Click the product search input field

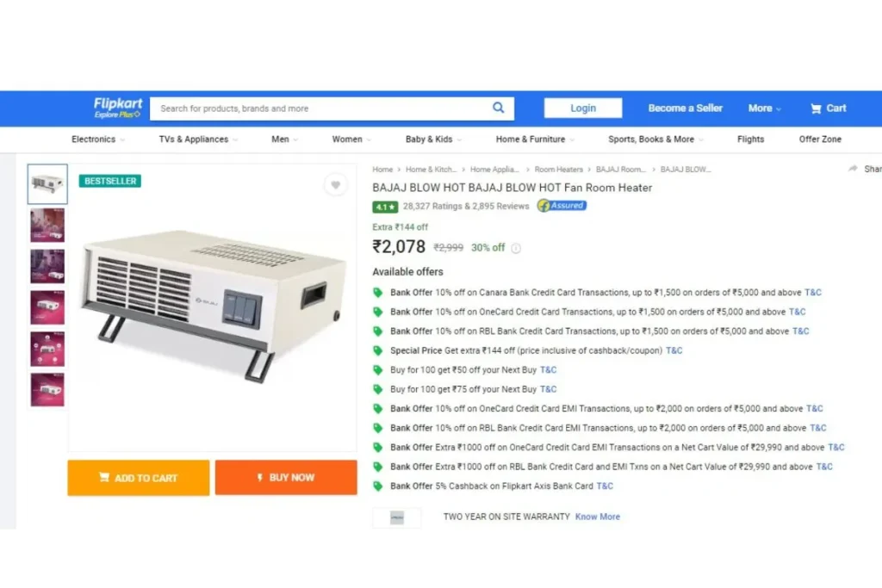320,108
